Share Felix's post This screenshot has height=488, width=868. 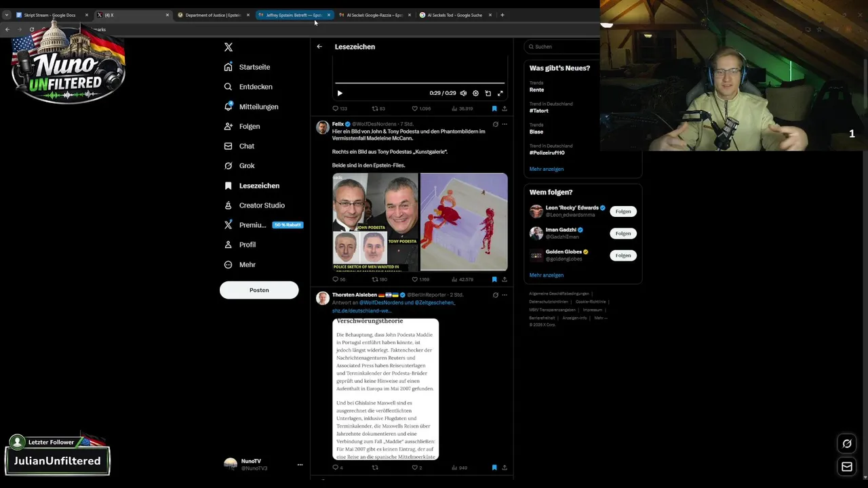[505, 279]
